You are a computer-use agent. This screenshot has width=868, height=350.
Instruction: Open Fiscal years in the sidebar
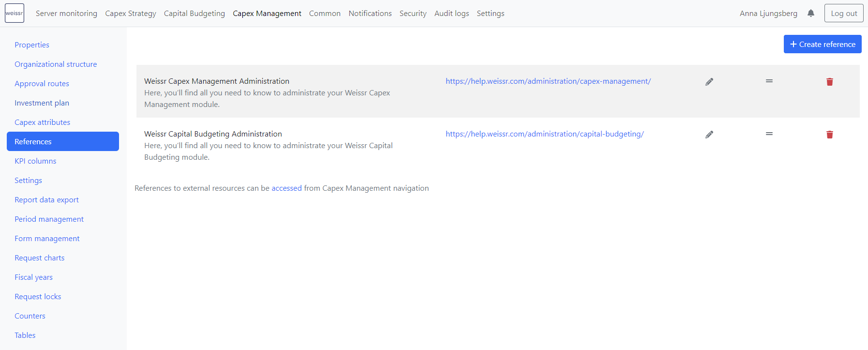33,277
